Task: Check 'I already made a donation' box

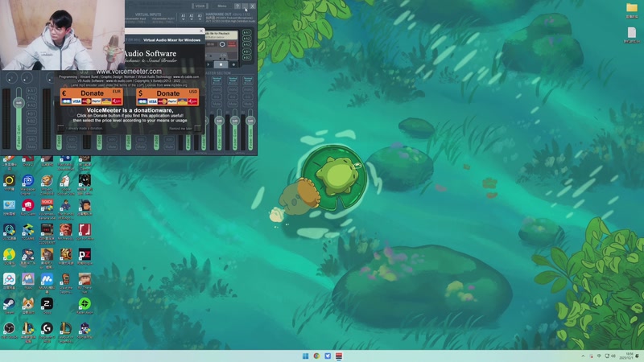Action: [62, 129]
